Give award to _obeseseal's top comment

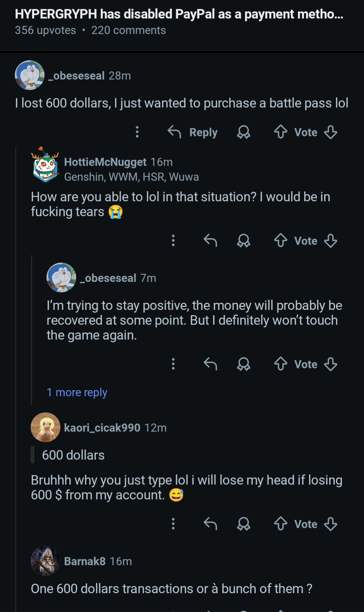pyautogui.click(x=244, y=132)
